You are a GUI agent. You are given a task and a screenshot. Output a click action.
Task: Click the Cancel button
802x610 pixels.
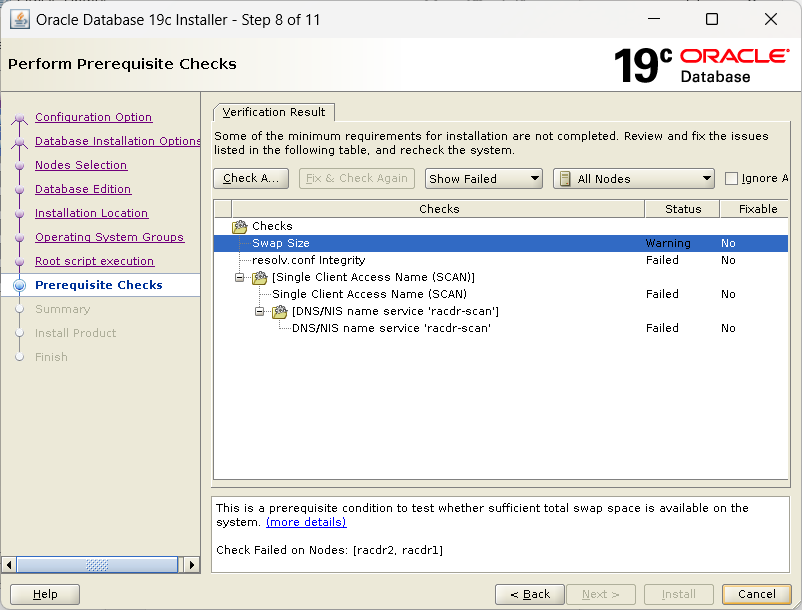(756, 594)
